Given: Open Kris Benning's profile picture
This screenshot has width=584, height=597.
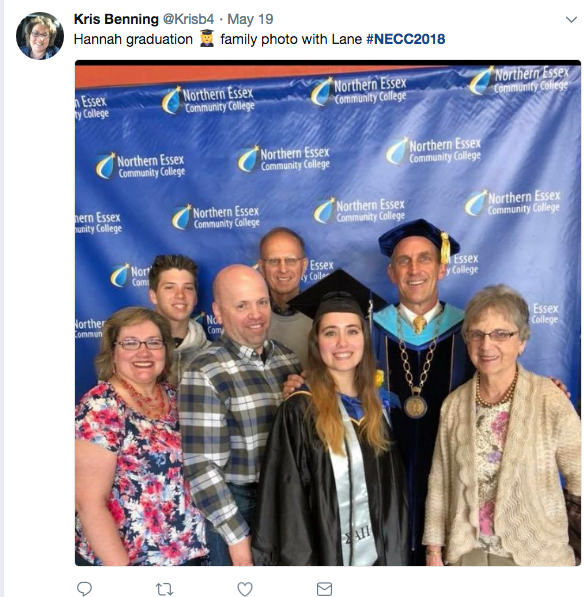Looking at the screenshot, I should pos(40,36).
